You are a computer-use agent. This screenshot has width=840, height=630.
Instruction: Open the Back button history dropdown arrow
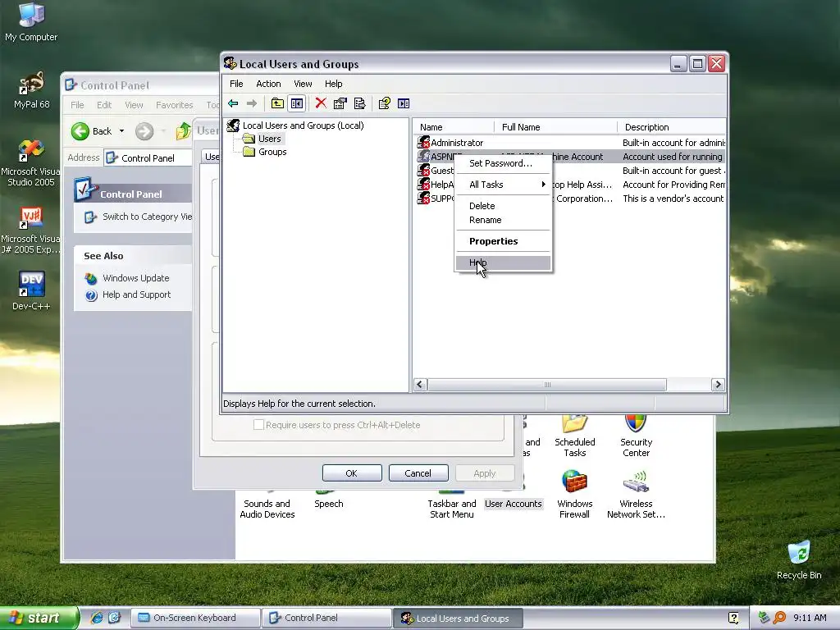tap(121, 131)
